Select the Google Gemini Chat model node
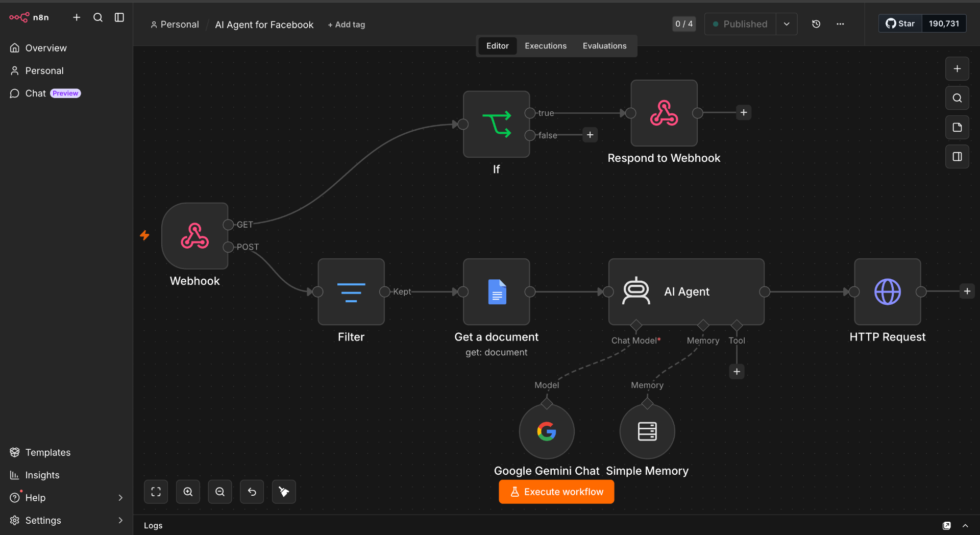This screenshot has width=980, height=535. (547, 431)
